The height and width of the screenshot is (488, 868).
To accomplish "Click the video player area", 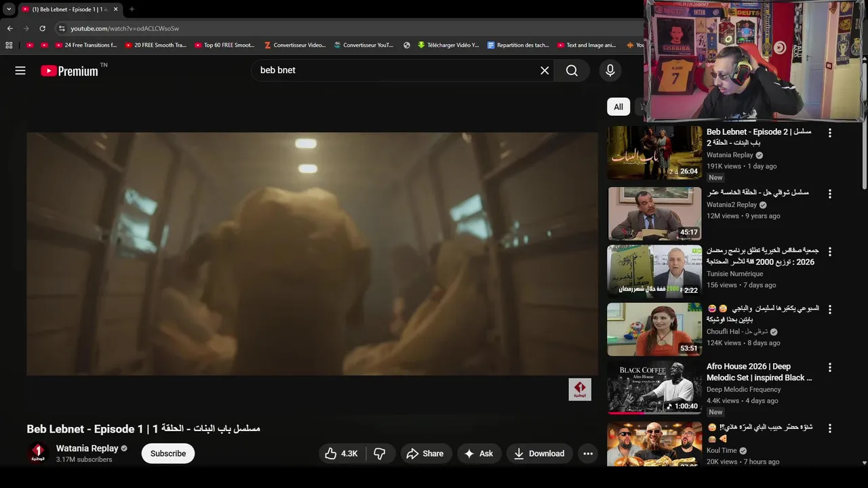I will click(x=312, y=253).
